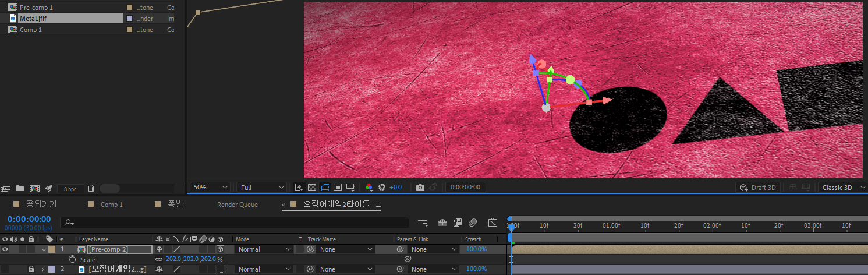Adjust exposure value +0.0
Screen dimensions: 868x275
pyautogui.click(x=396, y=188)
